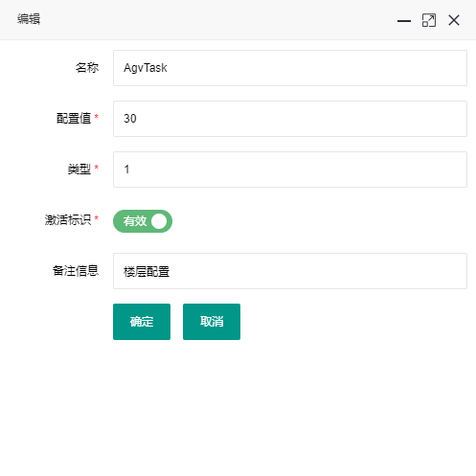Focus the 备注信息 field with 楼层配置
Screen dimensions: 476x476
pyautogui.click(x=290, y=271)
